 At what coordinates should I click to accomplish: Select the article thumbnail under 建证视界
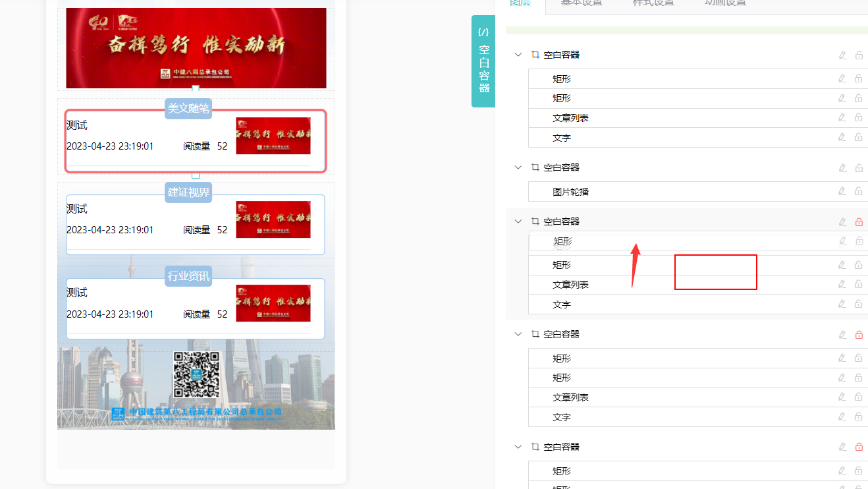pyautogui.click(x=273, y=219)
